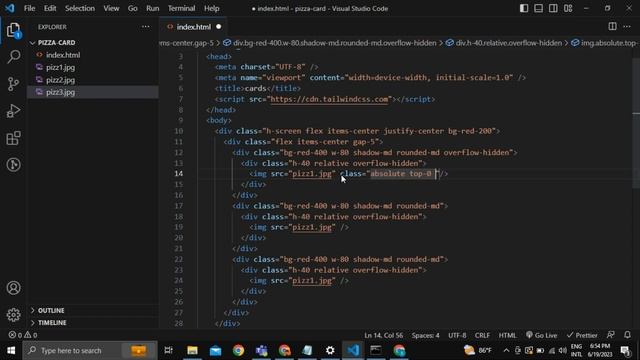640x360 pixels.
Task: Open Settings gear on taskbar
Action: pos(330,350)
